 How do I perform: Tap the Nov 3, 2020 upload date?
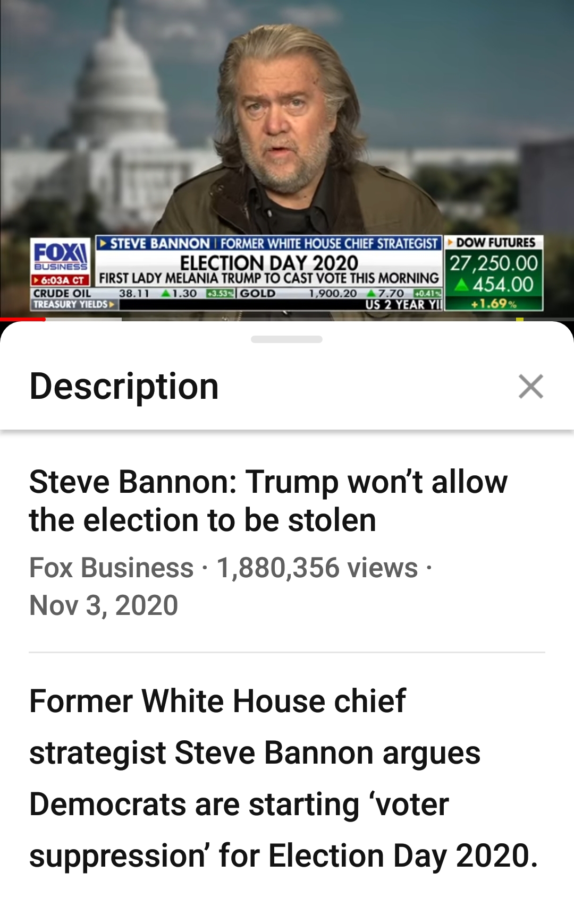click(104, 605)
